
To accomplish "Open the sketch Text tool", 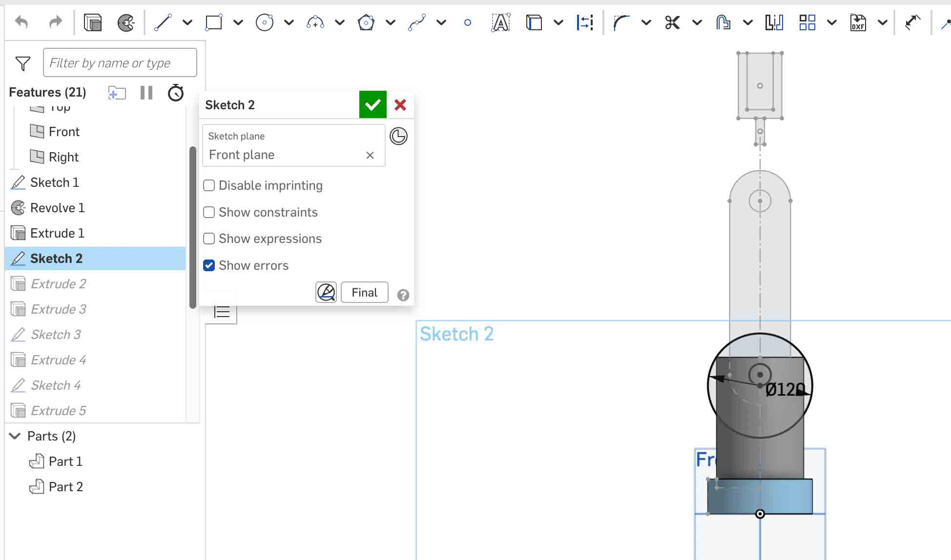I will 500,22.
